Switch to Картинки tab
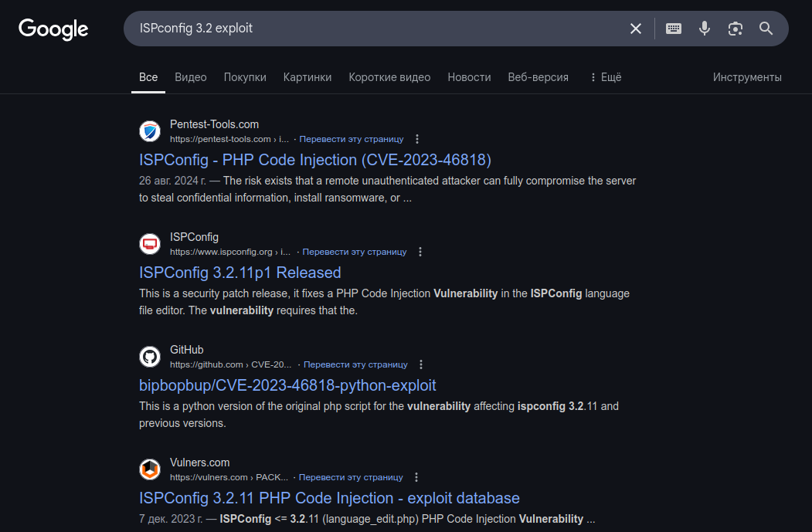This screenshot has height=532, width=812. (307, 77)
